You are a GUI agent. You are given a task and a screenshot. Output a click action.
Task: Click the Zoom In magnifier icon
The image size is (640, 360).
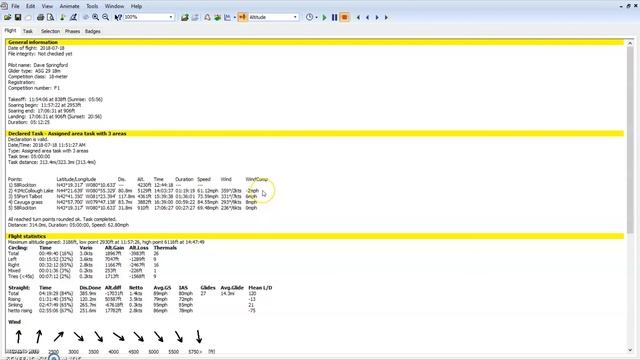click(96, 17)
